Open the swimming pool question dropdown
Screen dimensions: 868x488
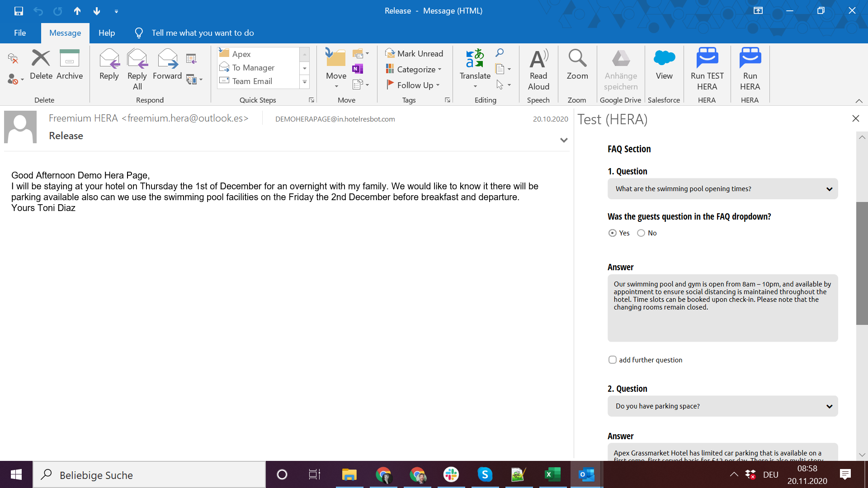click(x=722, y=189)
